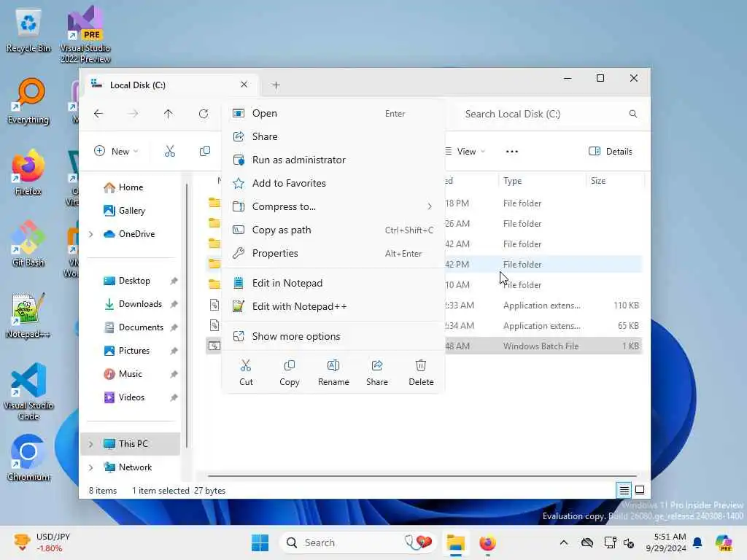Sort by the Size column header
The height and width of the screenshot is (560, 747).
pos(614,181)
